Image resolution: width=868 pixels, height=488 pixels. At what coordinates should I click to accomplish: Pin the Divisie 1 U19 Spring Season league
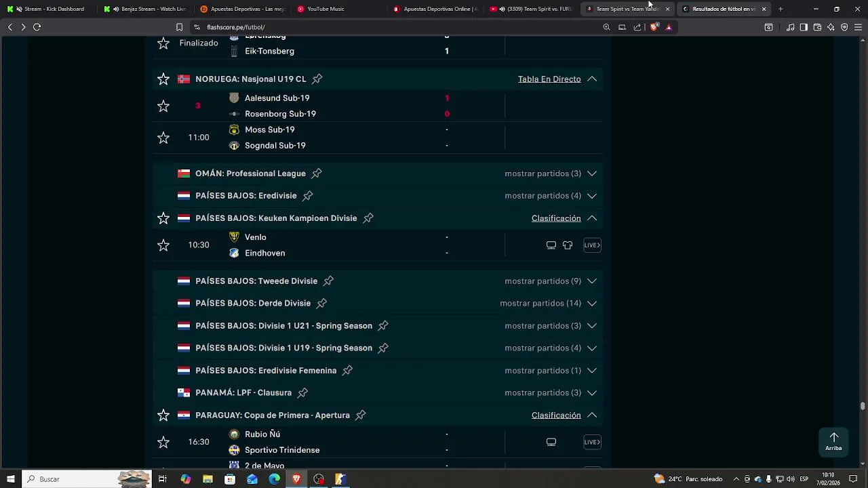(x=382, y=348)
